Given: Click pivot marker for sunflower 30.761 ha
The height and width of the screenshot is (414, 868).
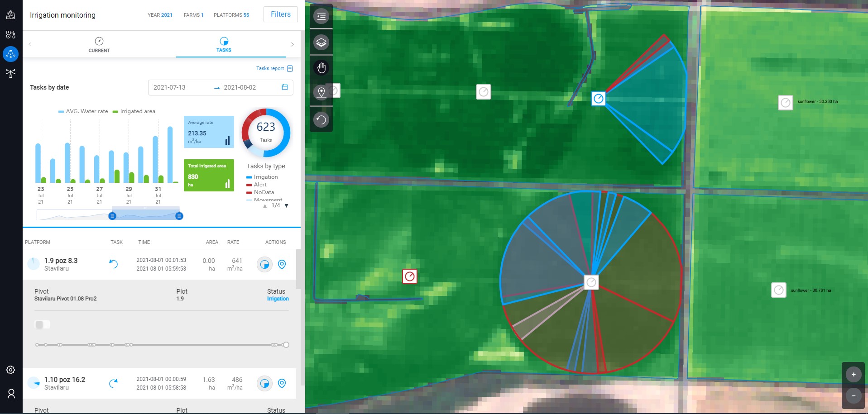Looking at the screenshot, I should coord(779,290).
